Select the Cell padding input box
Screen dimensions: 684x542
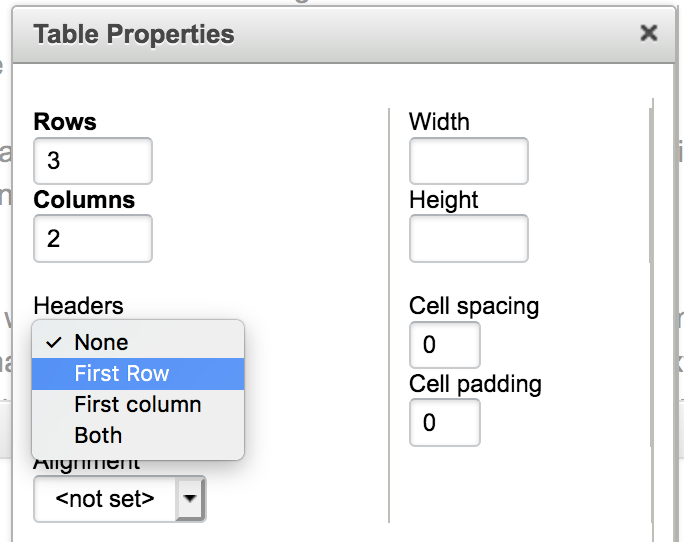click(x=445, y=422)
